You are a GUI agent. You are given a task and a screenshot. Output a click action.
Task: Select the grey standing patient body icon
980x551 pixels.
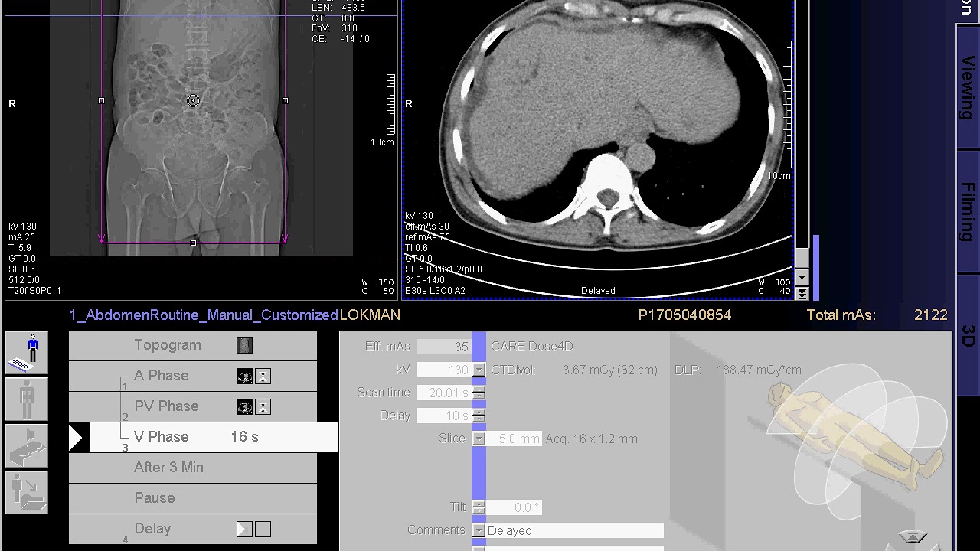[27, 399]
